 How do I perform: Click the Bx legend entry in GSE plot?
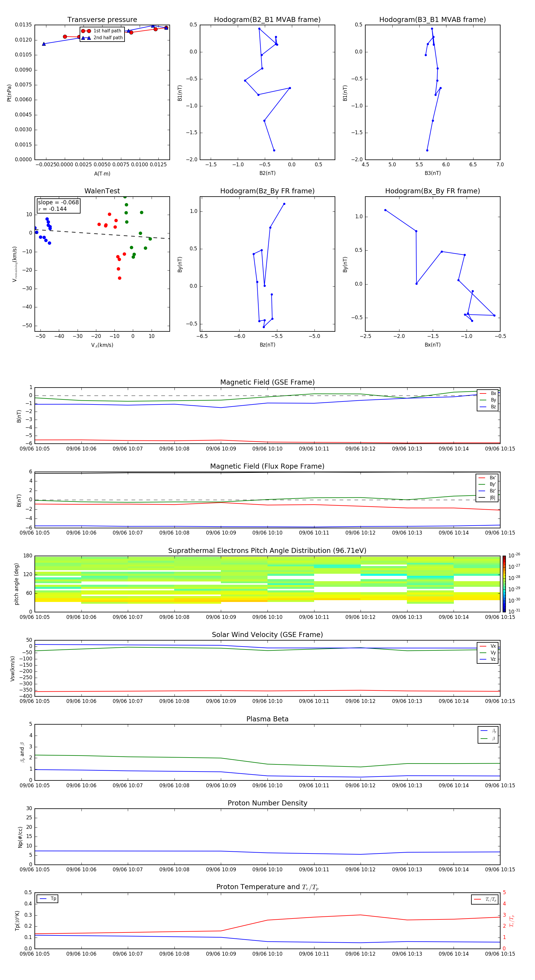coord(488,393)
